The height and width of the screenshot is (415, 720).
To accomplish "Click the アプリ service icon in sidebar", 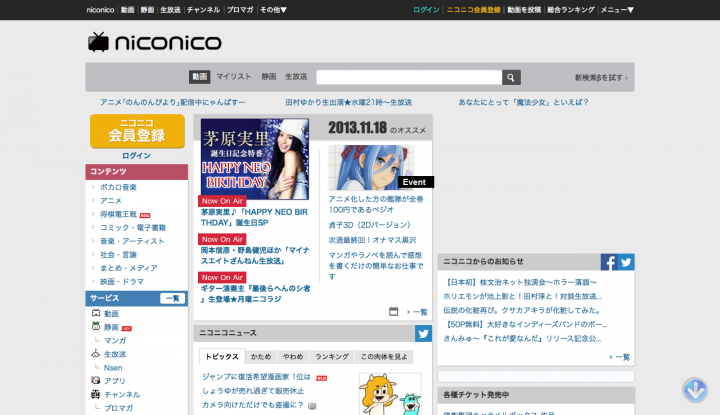I will point(96,380).
